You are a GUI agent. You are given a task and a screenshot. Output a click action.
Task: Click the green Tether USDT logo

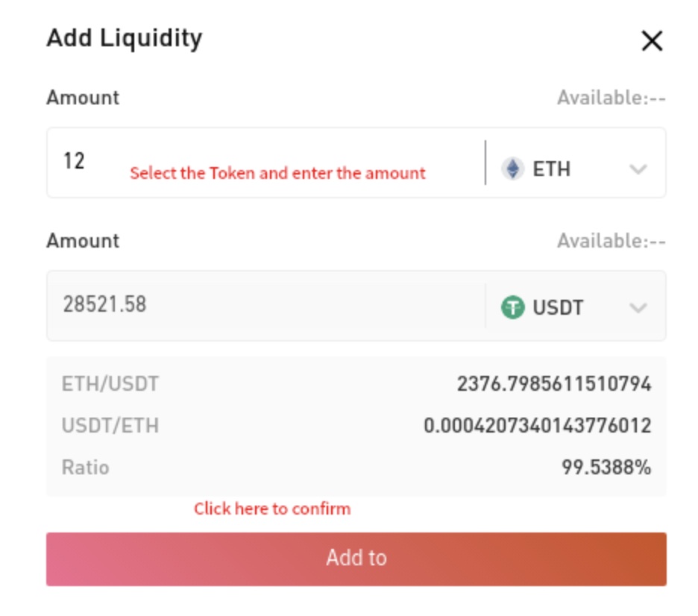click(512, 307)
